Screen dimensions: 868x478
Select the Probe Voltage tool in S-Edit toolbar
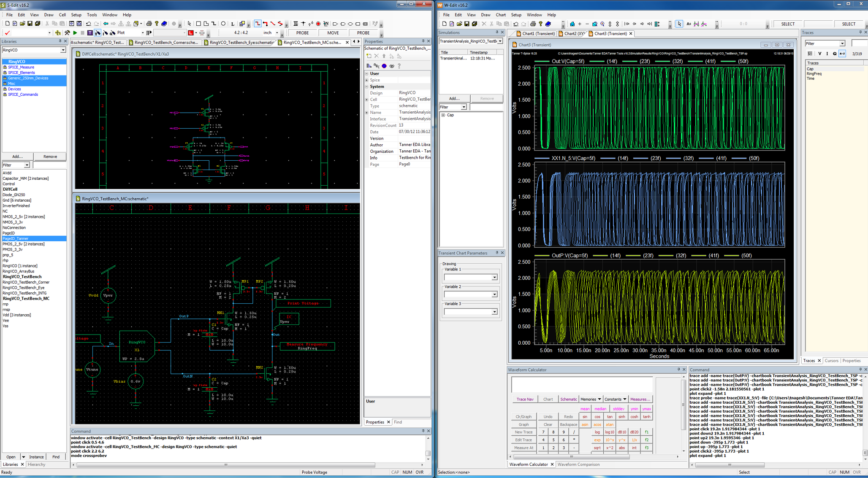point(98,32)
